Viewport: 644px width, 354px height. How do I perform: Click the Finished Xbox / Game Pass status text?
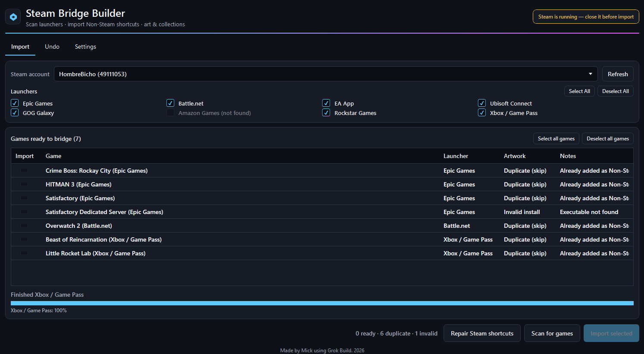pos(47,295)
